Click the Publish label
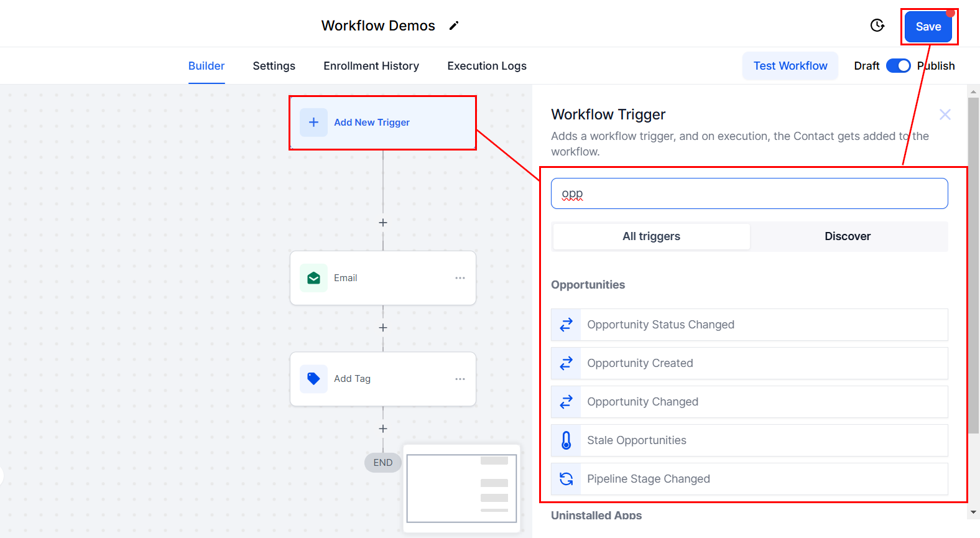The height and width of the screenshot is (538, 980). (936, 66)
